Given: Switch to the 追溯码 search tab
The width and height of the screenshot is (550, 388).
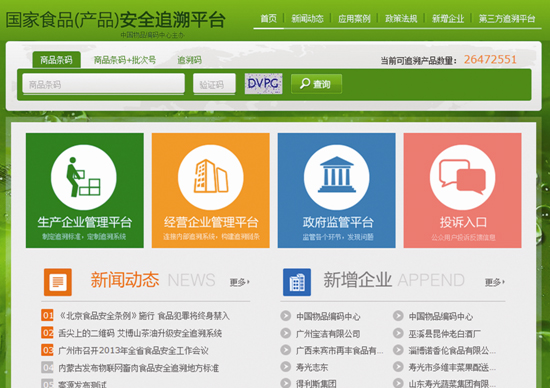Looking at the screenshot, I should pos(189,60).
